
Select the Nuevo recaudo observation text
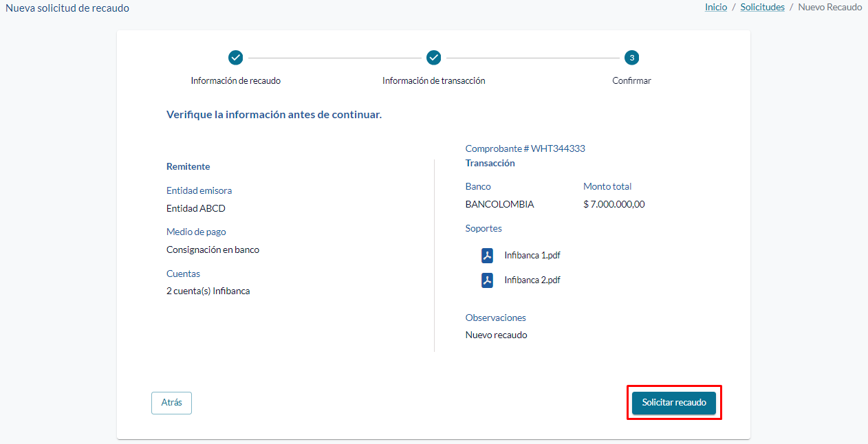tap(497, 335)
